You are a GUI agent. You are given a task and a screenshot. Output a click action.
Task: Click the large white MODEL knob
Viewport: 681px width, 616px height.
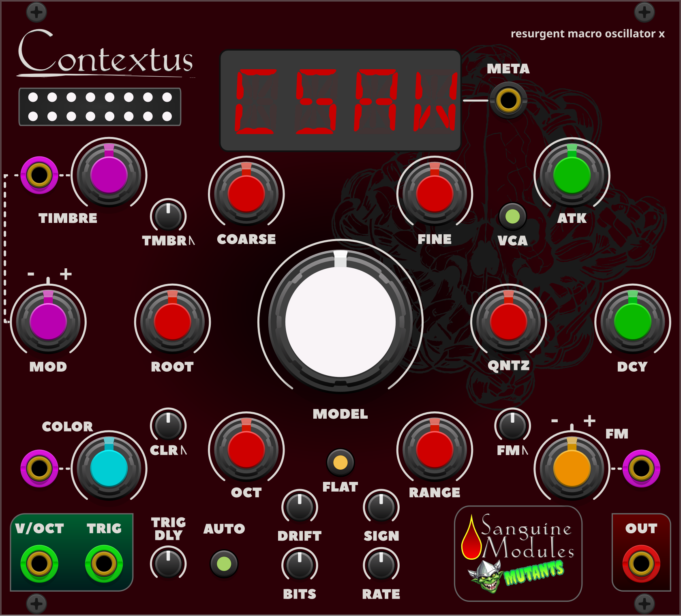pos(340,322)
